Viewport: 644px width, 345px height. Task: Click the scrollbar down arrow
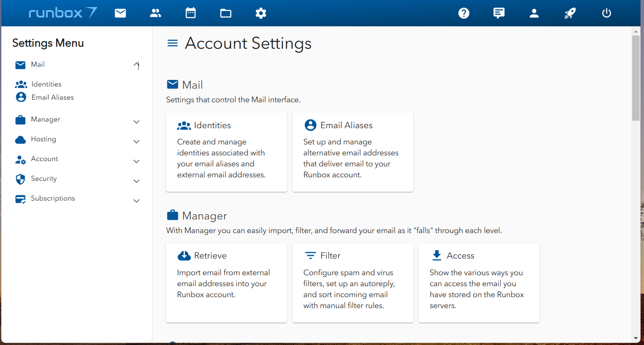[636, 338]
